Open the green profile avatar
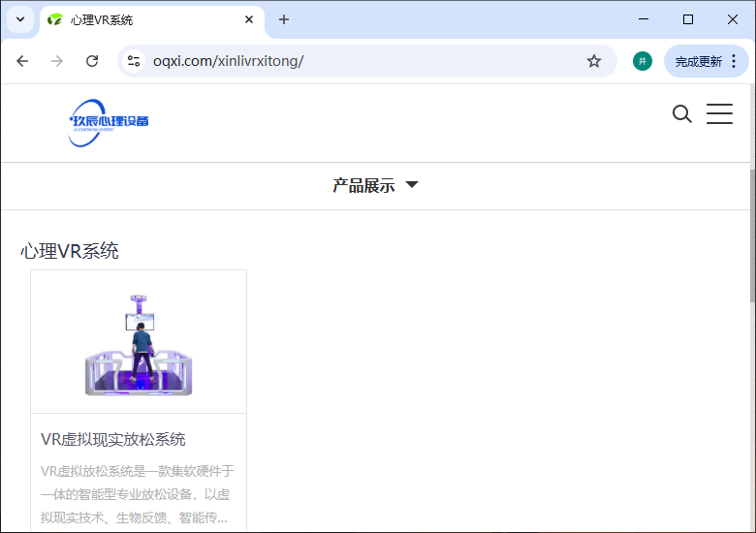The width and height of the screenshot is (756, 533). point(642,61)
